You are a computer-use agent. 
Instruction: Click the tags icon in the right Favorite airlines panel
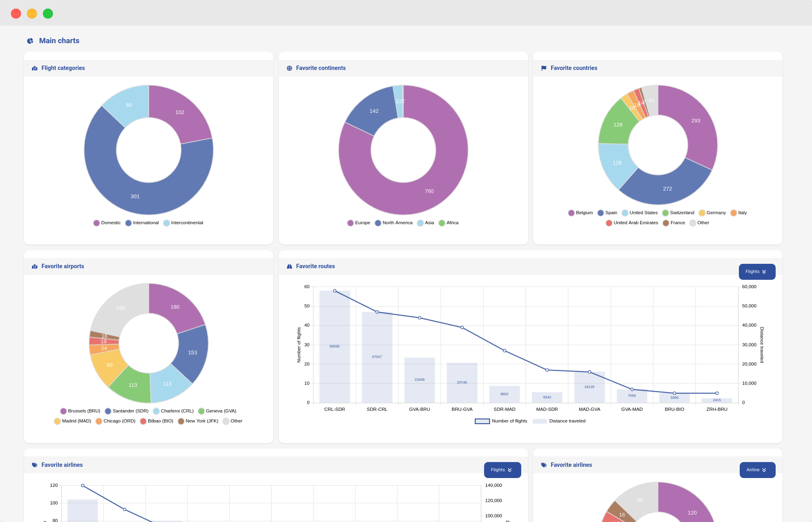tap(544, 465)
